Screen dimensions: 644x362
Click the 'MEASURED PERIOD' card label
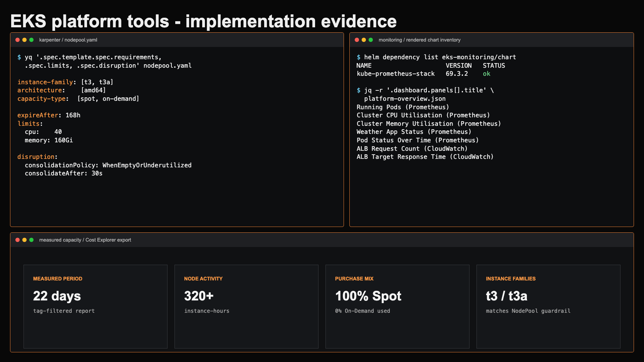[58, 279]
